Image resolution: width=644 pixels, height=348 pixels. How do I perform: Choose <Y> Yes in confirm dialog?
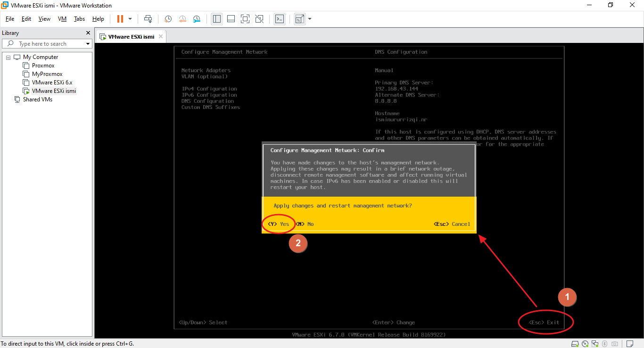[278, 224]
